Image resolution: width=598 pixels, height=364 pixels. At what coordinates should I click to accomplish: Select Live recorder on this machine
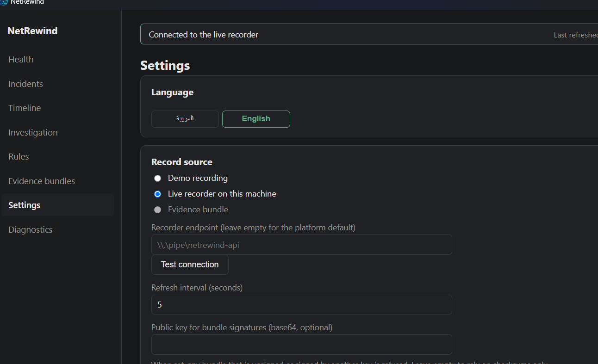157,194
